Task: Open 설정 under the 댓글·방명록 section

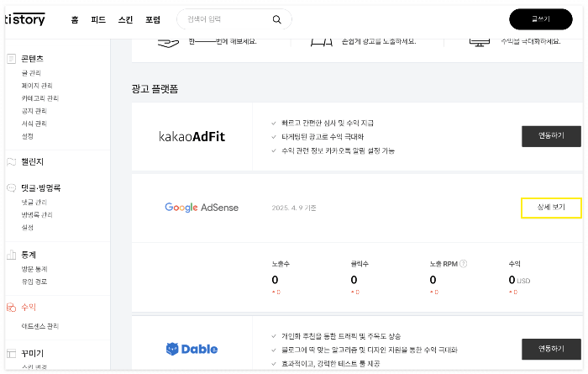Action: 28,228
